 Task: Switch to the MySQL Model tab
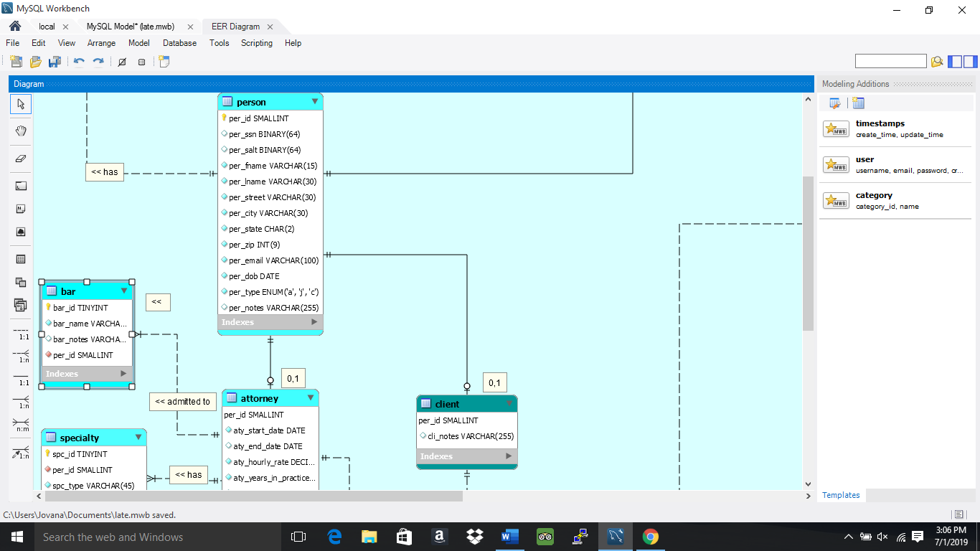(x=130, y=27)
